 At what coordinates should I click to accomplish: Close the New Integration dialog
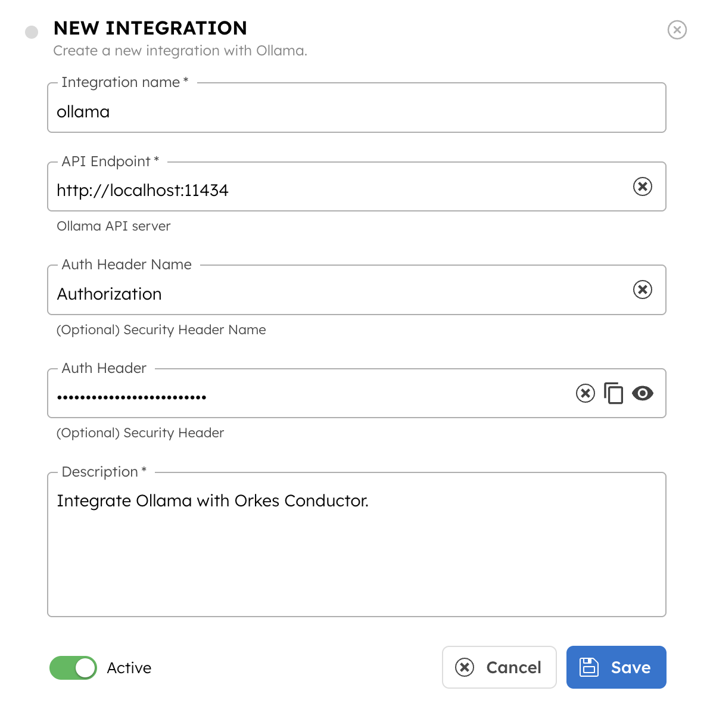[x=677, y=30]
